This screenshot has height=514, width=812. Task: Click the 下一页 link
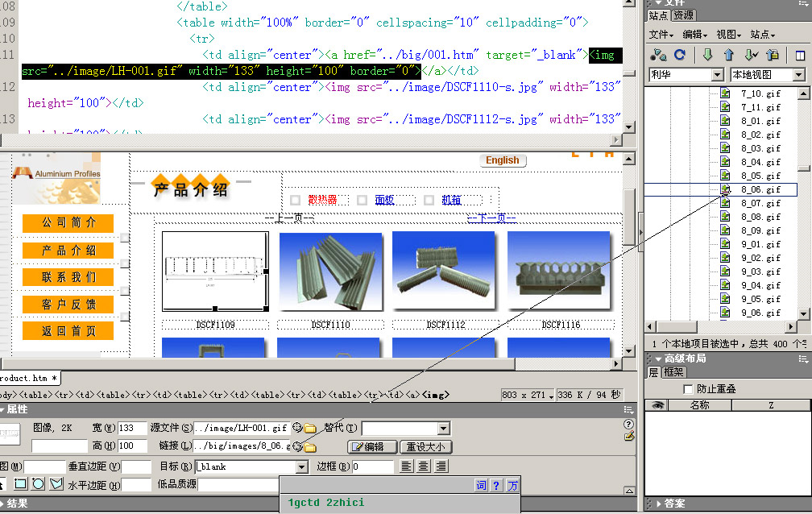click(491, 218)
